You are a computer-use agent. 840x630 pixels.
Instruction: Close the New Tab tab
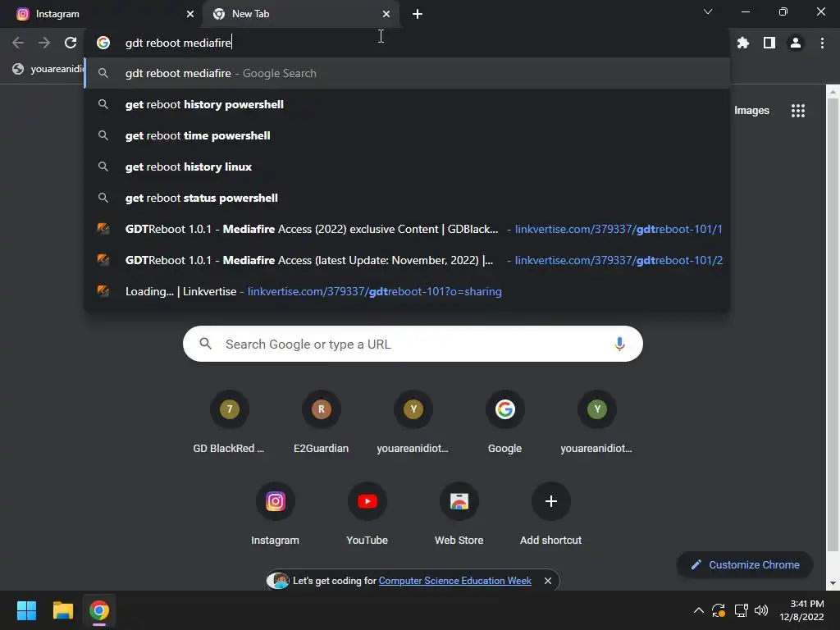pos(386,14)
